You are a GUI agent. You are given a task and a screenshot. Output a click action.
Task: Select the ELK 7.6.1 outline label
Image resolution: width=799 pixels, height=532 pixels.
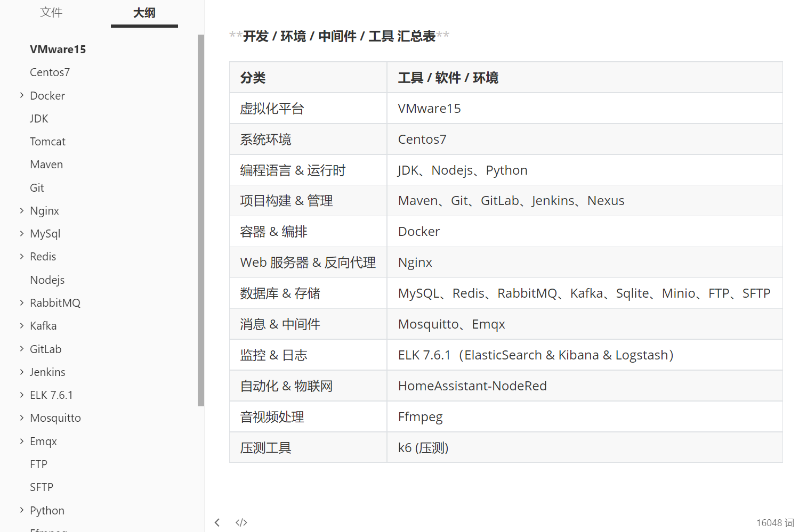pyautogui.click(x=51, y=395)
